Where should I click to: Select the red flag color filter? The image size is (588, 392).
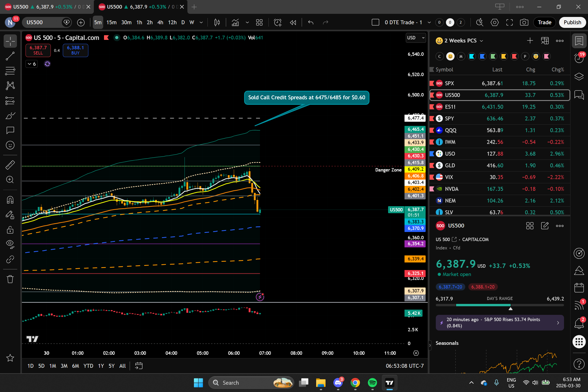click(x=514, y=56)
